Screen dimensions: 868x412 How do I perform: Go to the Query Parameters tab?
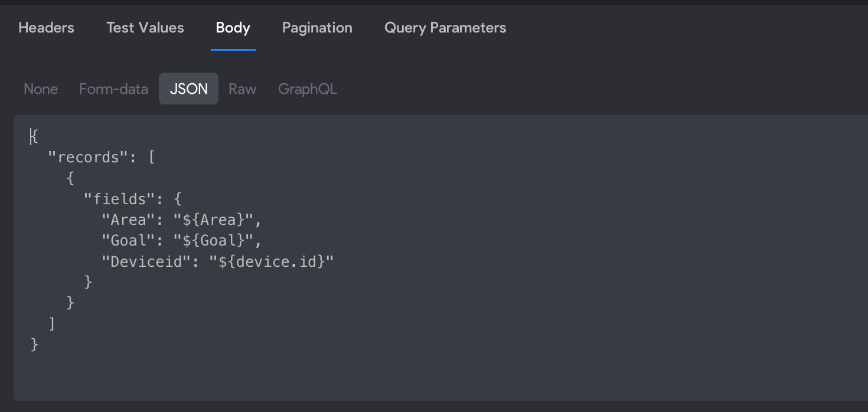click(x=445, y=28)
